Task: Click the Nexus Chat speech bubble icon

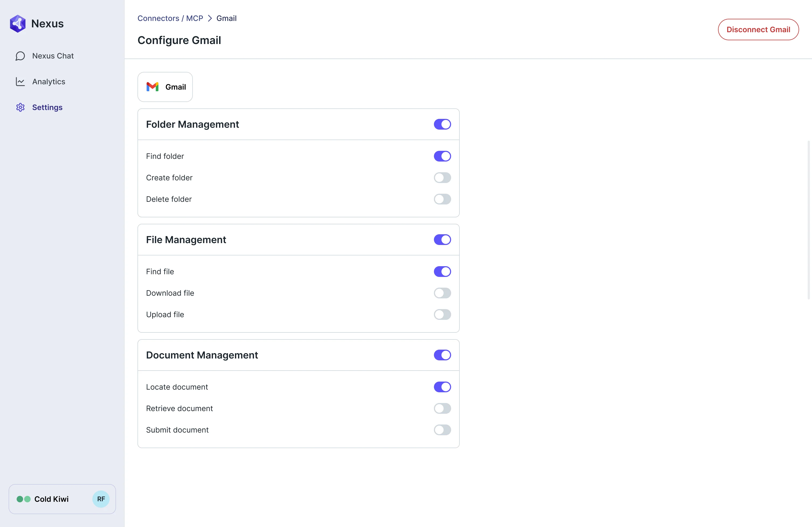Action: [20, 56]
